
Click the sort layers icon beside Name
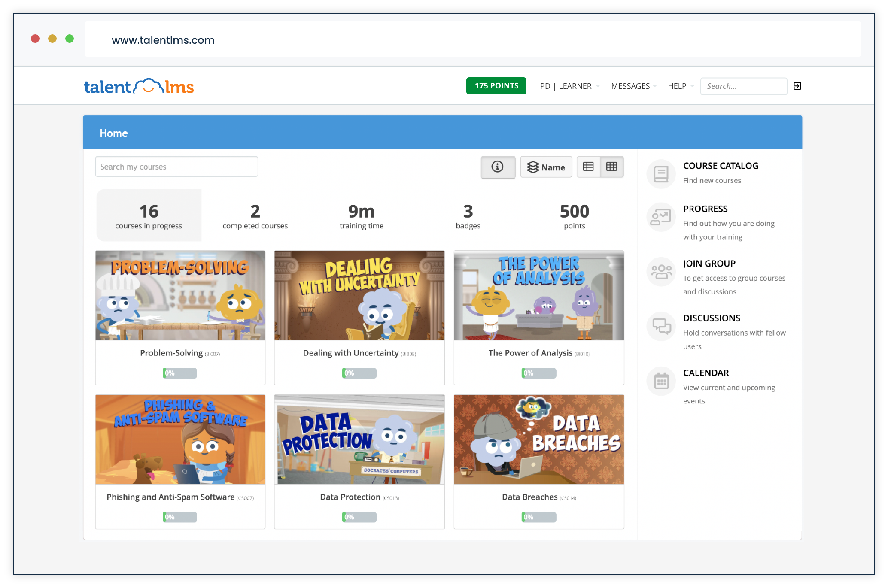(x=533, y=167)
